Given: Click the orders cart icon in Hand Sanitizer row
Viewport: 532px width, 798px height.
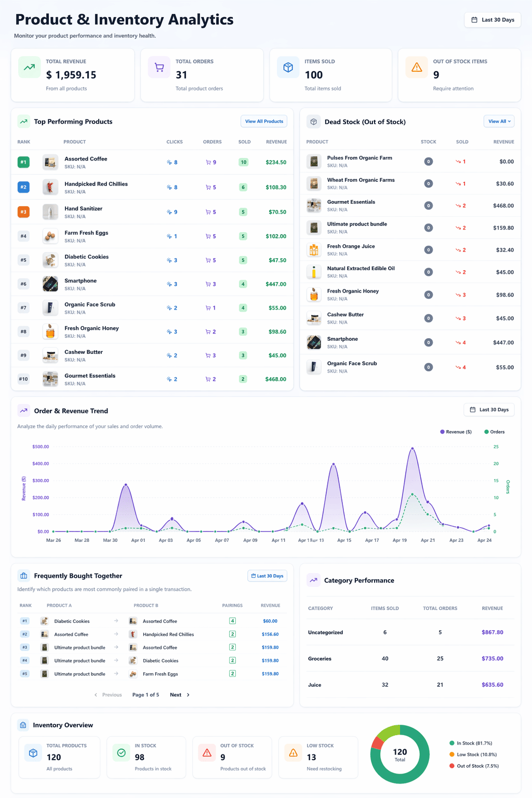Looking at the screenshot, I should coord(208,212).
